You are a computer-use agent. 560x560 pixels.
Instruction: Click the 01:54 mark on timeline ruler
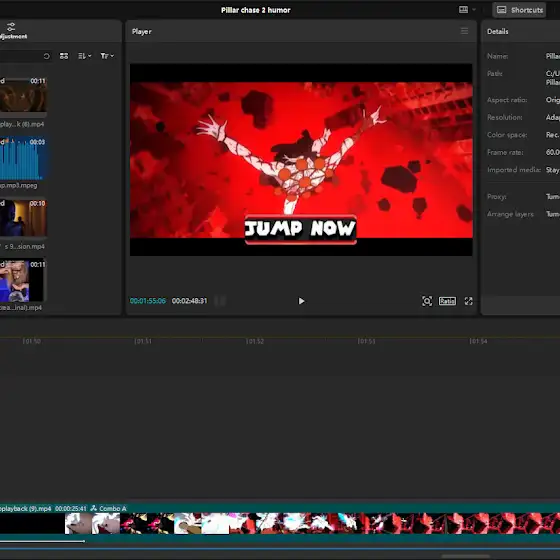coord(478,341)
